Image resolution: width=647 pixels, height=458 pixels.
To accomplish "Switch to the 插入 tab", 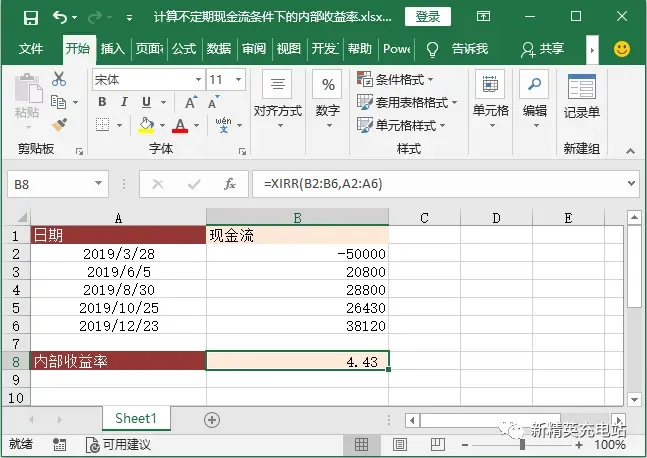I will (113, 49).
